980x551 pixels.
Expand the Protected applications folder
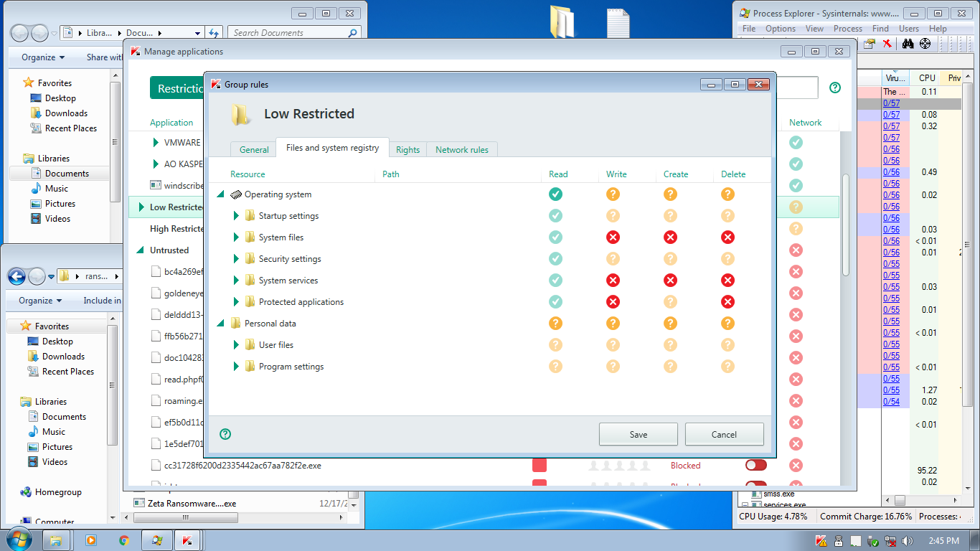(236, 302)
